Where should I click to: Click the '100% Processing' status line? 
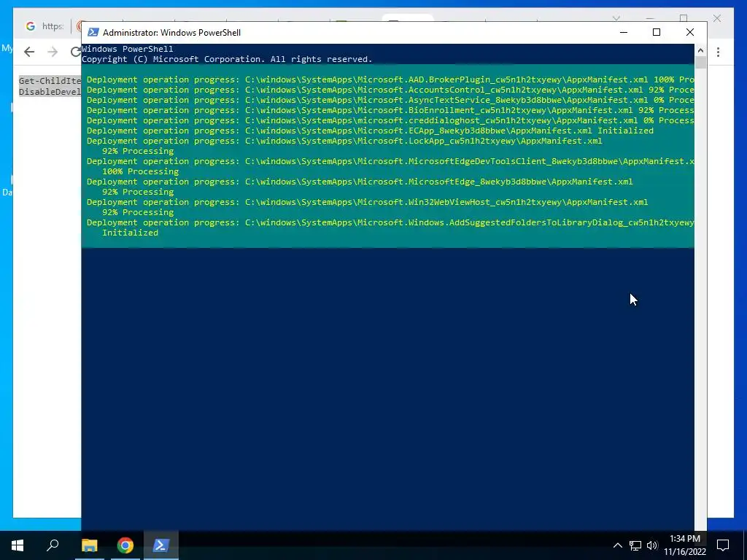(141, 171)
